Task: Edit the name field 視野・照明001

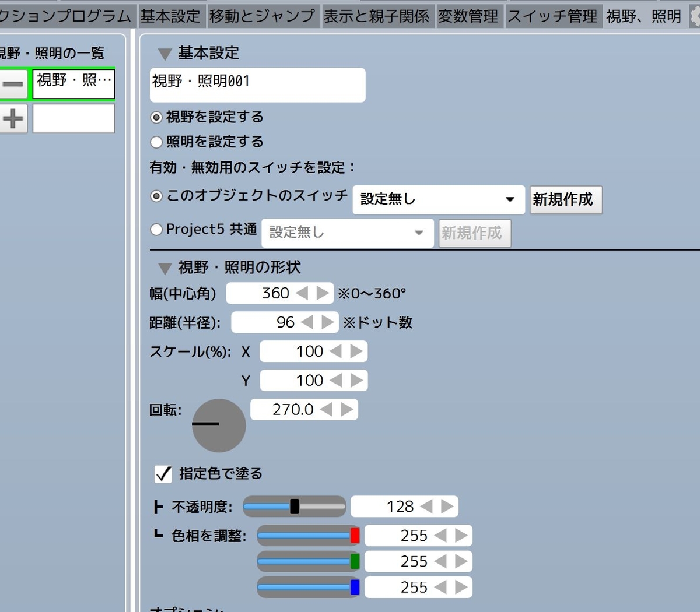Action: pos(257,85)
